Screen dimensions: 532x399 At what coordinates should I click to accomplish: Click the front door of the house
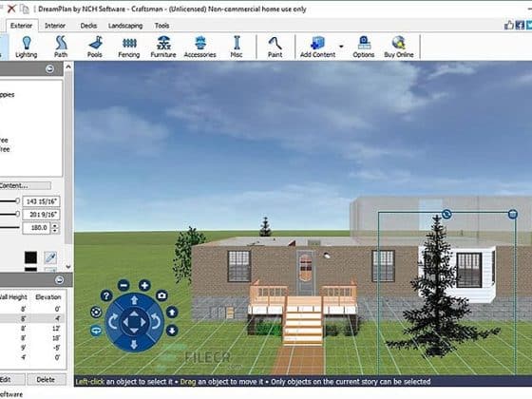[x=306, y=273]
